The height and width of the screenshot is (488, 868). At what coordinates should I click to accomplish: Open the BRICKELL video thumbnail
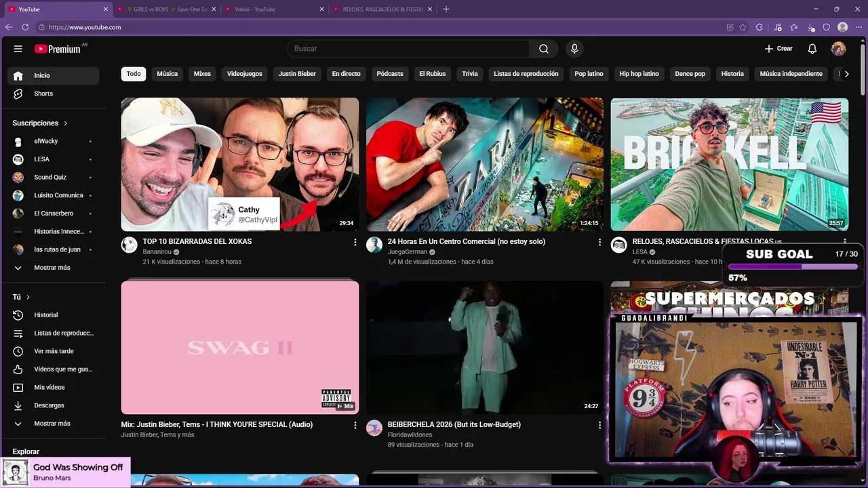[729, 164]
